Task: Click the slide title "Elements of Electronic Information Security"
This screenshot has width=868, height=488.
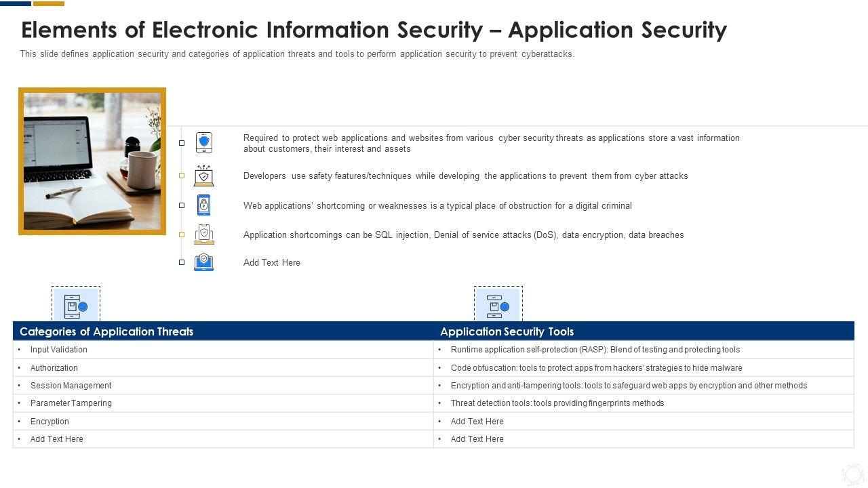Action: tap(374, 30)
